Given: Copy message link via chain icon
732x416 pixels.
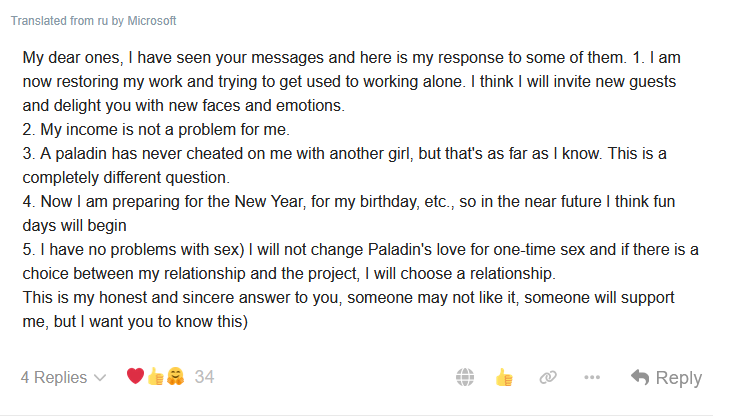Looking at the screenshot, I should coord(547,377).
